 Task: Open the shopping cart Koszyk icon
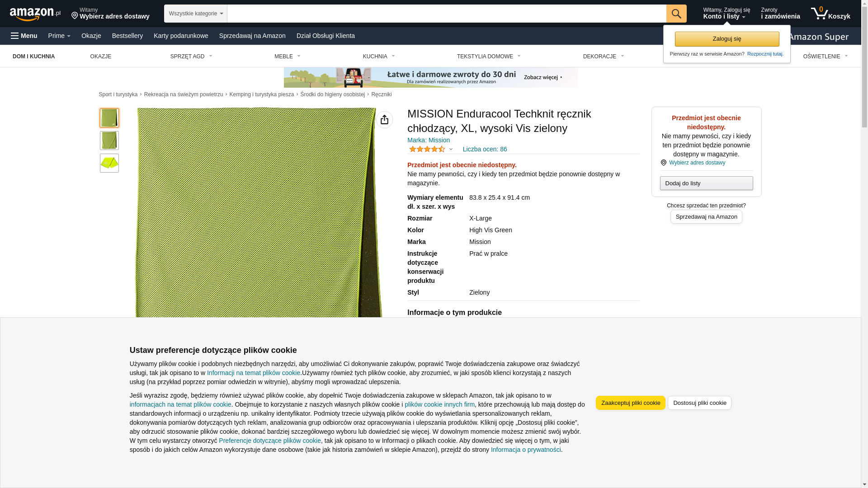pyautogui.click(x=830, y=14)
